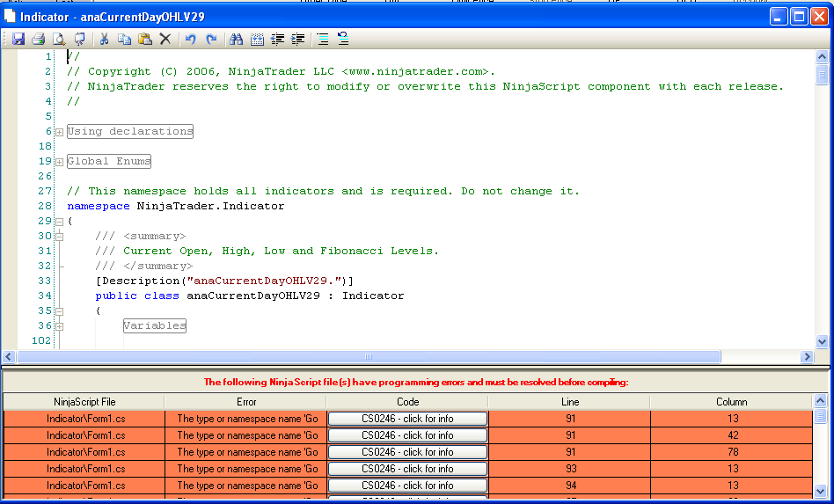Click the code editor's vertical scrollbar thumb
834x504 pixels.
pos(822,75)
